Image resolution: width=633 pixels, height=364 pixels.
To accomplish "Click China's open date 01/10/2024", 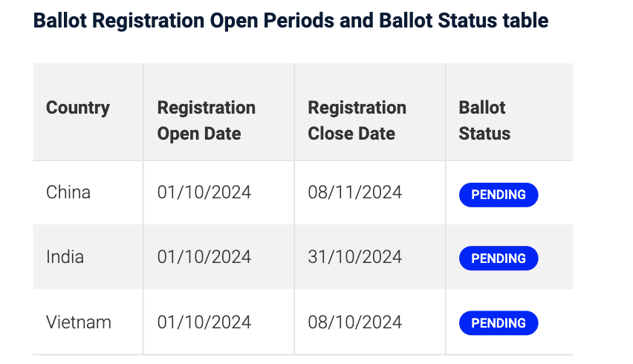I will [x=204, y=192].
